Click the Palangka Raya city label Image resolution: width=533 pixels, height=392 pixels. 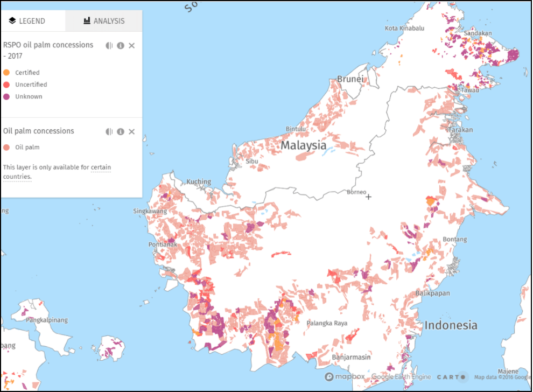(327, 323)
